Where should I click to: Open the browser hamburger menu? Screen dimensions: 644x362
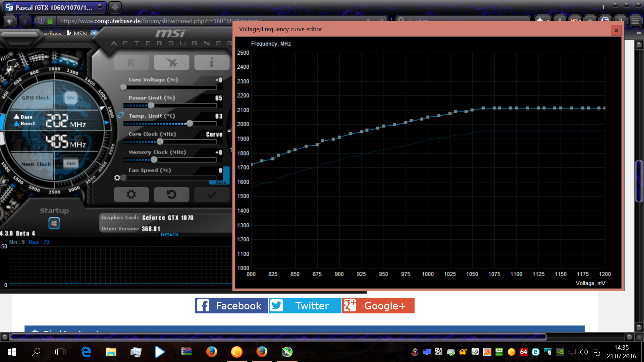635,21
